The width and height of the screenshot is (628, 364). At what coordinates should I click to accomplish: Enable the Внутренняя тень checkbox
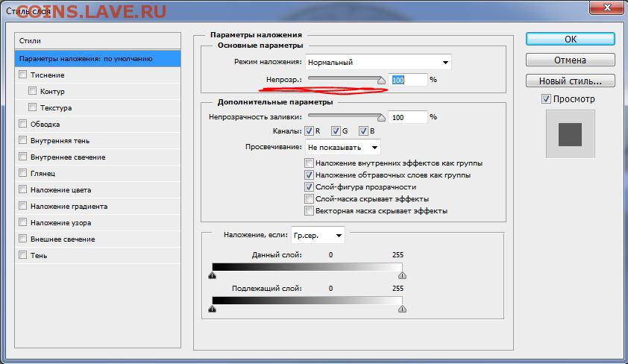(x=23, y=140)
